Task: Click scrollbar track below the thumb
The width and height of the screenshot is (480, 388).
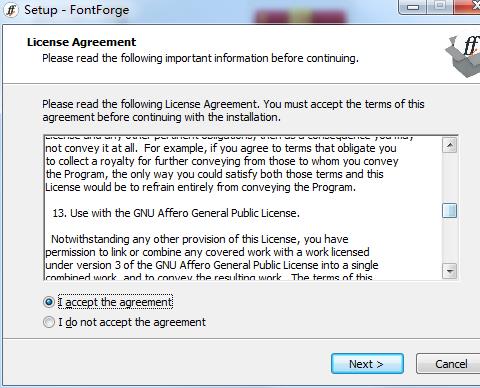Action: pyautogui.click(x=450, y=241)
